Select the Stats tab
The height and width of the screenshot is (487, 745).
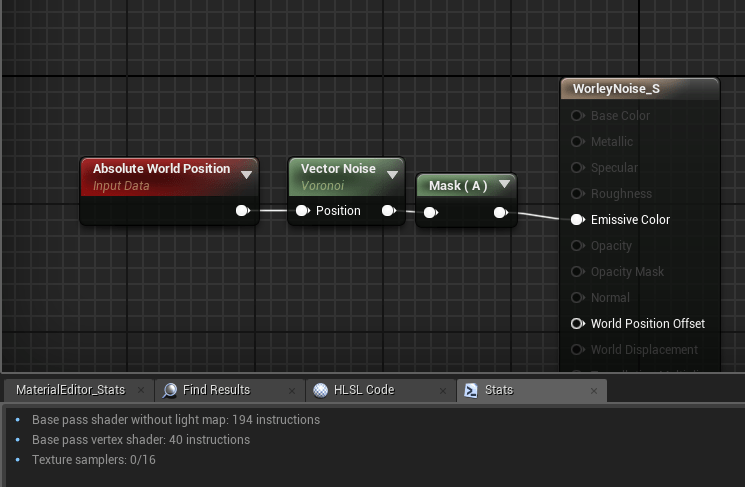point(498,390)
